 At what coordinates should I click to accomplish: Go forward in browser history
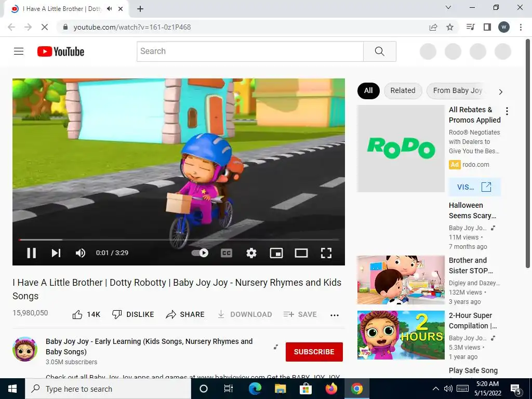tap(28, 27)
